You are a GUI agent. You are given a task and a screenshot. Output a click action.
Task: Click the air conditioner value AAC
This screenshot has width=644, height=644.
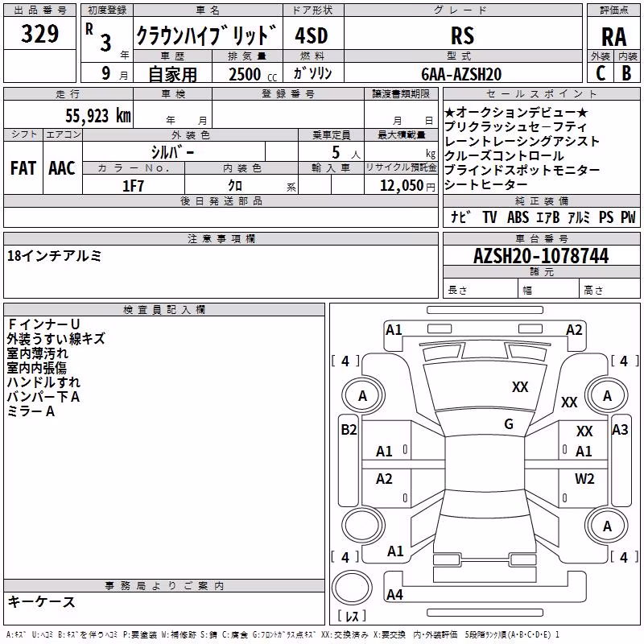tap(62, 168)
